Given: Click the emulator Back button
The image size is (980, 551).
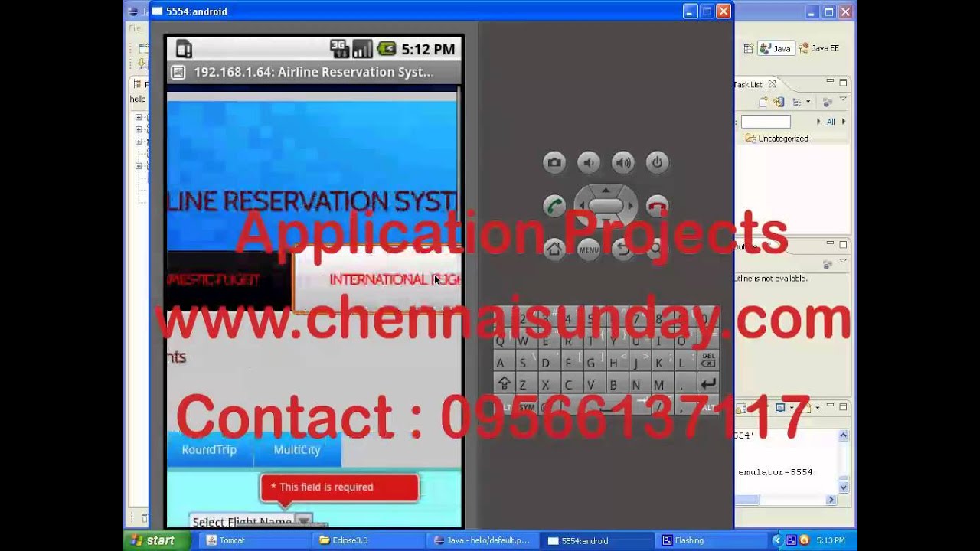Looking at the screenshot, I should [x=623, y=249].
